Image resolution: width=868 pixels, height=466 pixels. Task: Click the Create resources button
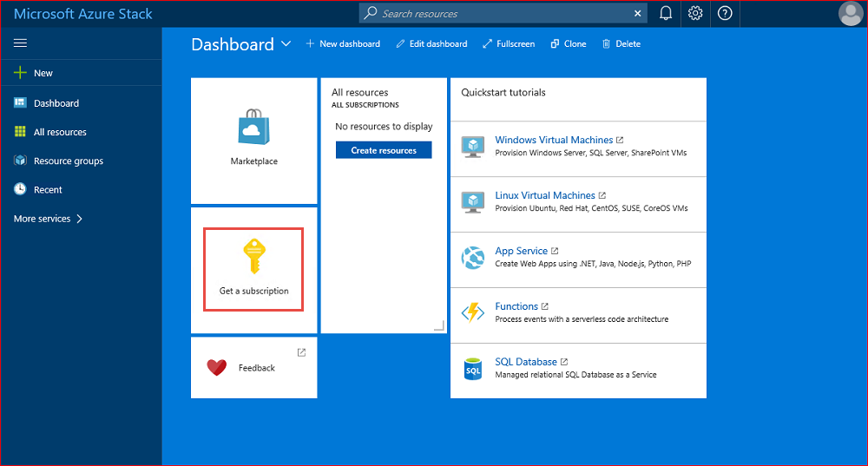click(x=384, y=150)
